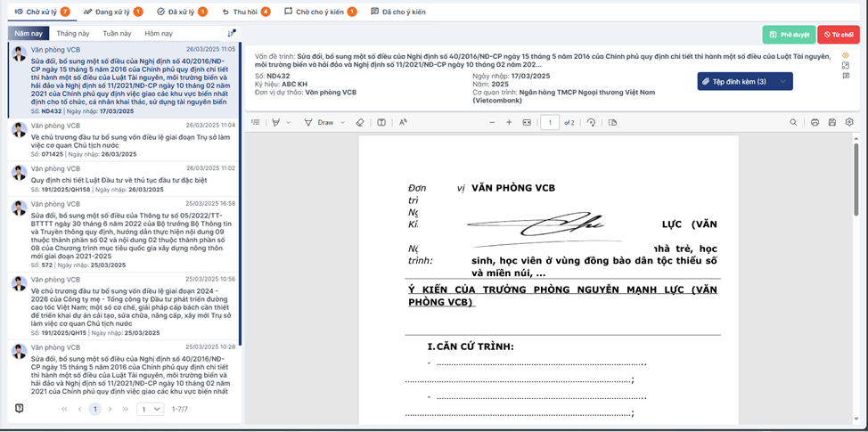Select Năm nay time filter

point(29,33)
